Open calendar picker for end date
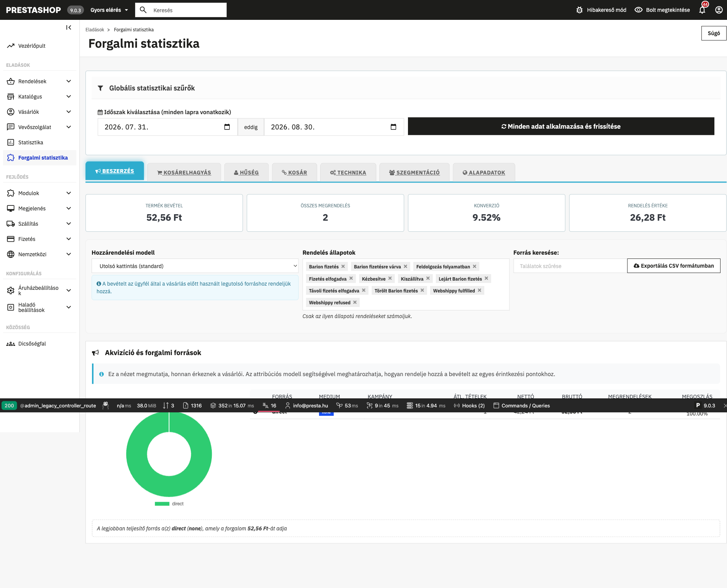Screen dimensions: 727x588 (393, 127)
